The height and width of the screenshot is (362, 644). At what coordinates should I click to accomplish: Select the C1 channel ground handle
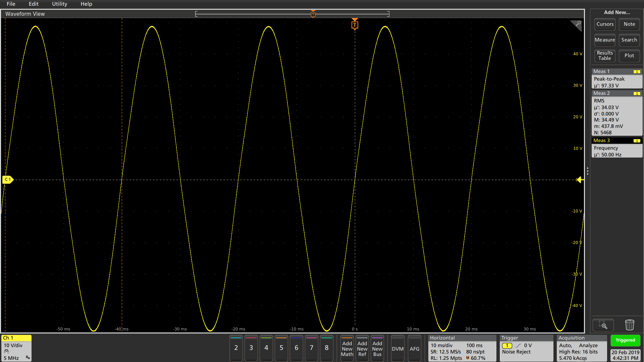click(x=8, y=180)
